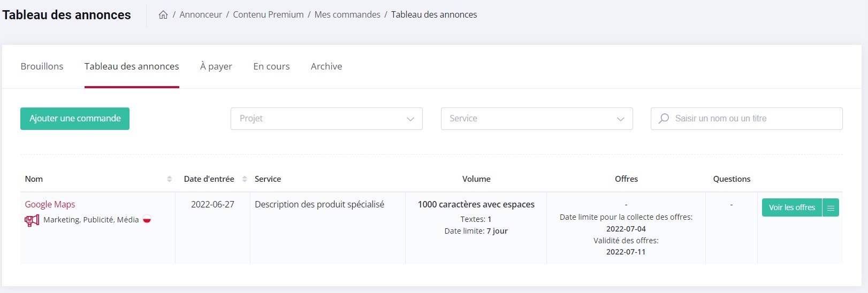
Task: Click 1000 caractères avec espaces text
Action: (476, 204)
